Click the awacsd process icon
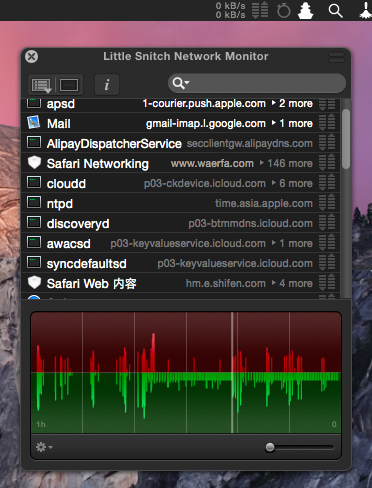 [x=34, y=242]
